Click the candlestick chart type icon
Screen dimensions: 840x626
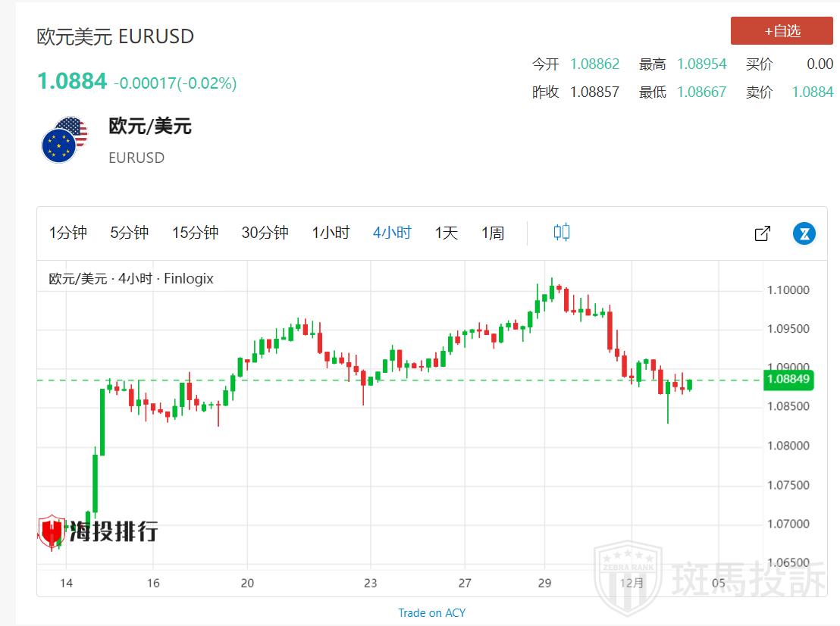tap(561, 233)
